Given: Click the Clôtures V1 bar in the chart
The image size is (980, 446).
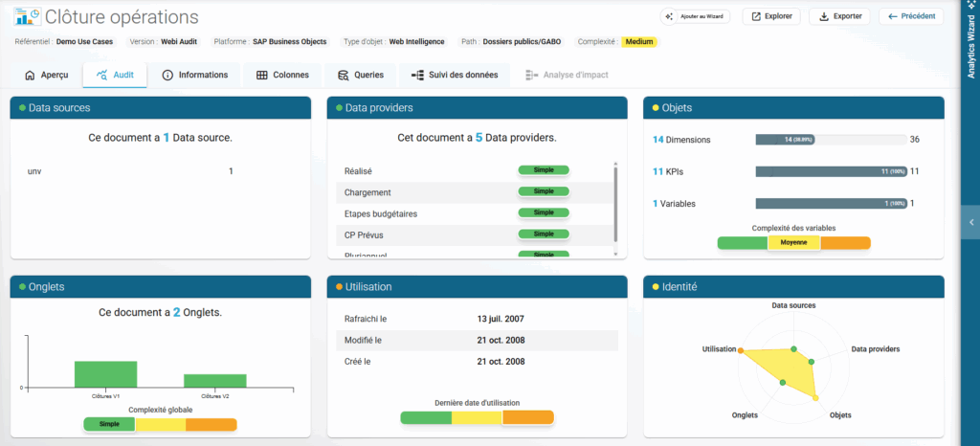Looking at the screenshot, I should [105, 374].
